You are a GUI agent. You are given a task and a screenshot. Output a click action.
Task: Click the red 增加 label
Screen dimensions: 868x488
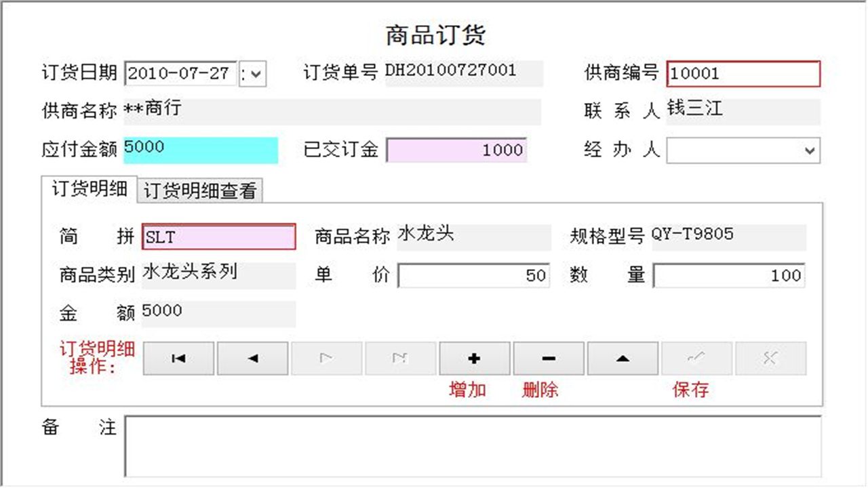coord(467,390)
